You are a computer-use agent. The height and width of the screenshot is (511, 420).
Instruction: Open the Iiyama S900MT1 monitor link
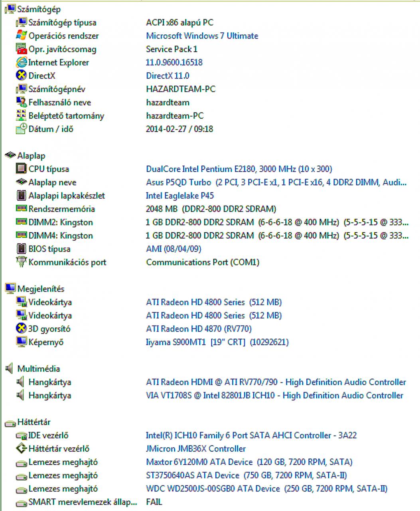(x=217, y=342)
